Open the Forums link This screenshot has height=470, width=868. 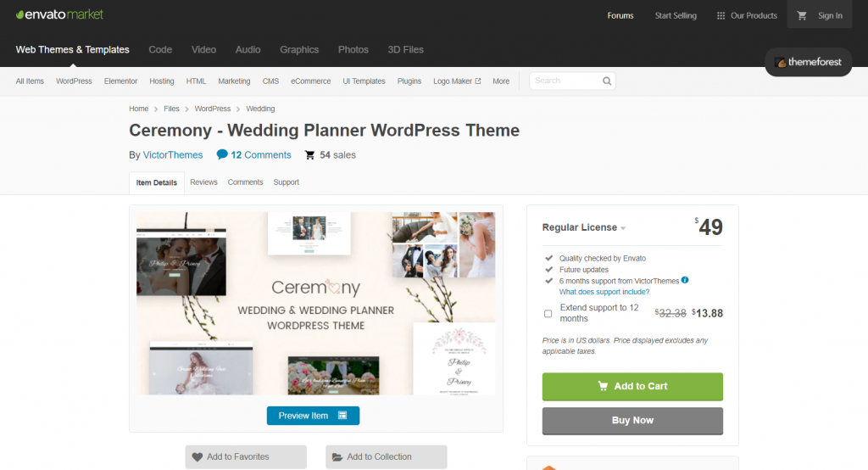pos(620,15)
